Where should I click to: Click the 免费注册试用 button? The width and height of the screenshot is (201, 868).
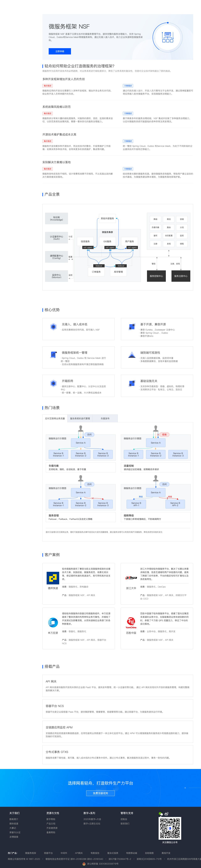point(100,793)
